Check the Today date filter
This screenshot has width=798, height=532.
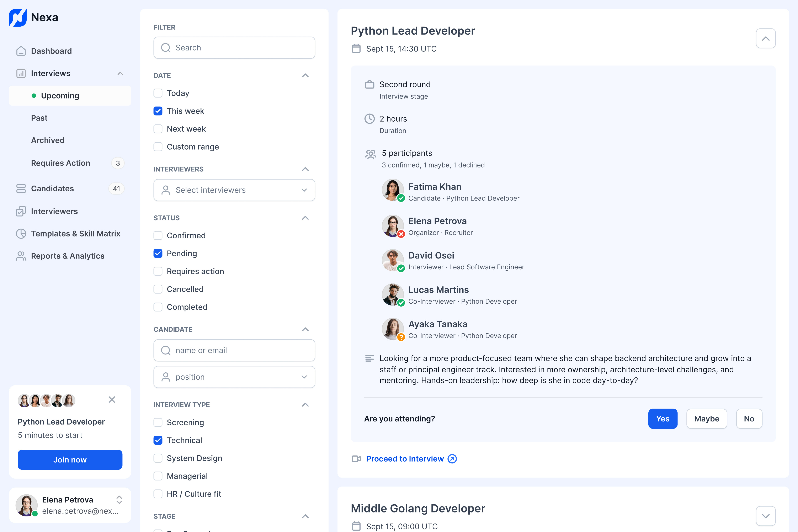158,93
